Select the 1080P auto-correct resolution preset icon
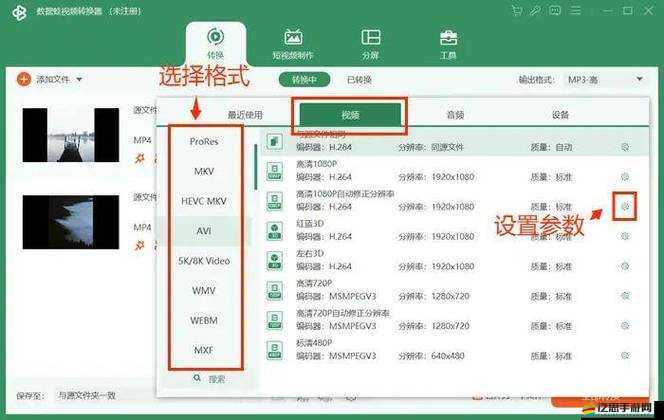This screenshot has height=420, width=664. (275, 201)
